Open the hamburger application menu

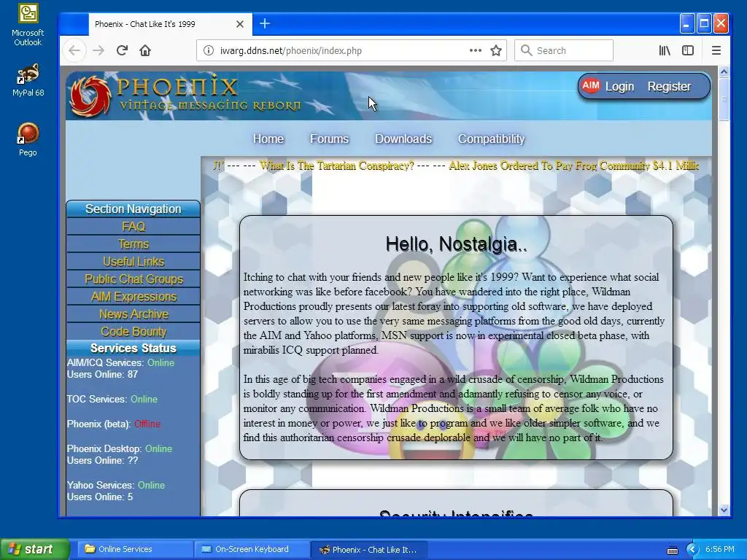tap(716, 50)
